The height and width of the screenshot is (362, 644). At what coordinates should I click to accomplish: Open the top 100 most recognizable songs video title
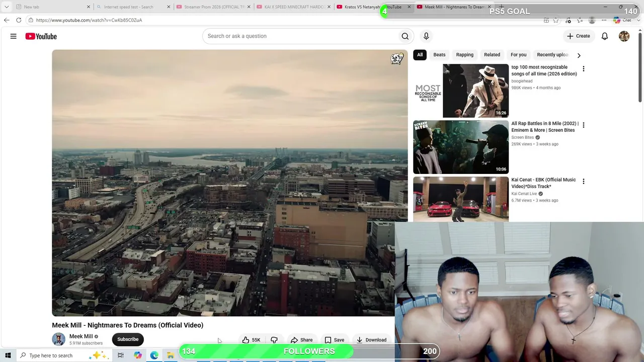544,70
